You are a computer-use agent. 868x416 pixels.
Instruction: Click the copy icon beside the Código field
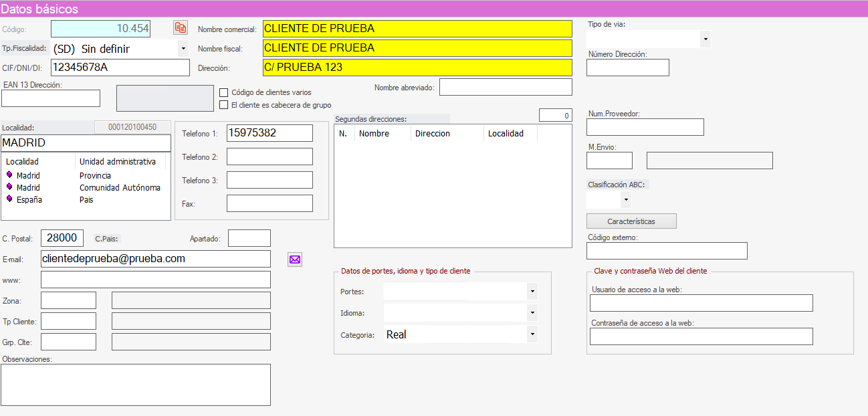point(181,27)
